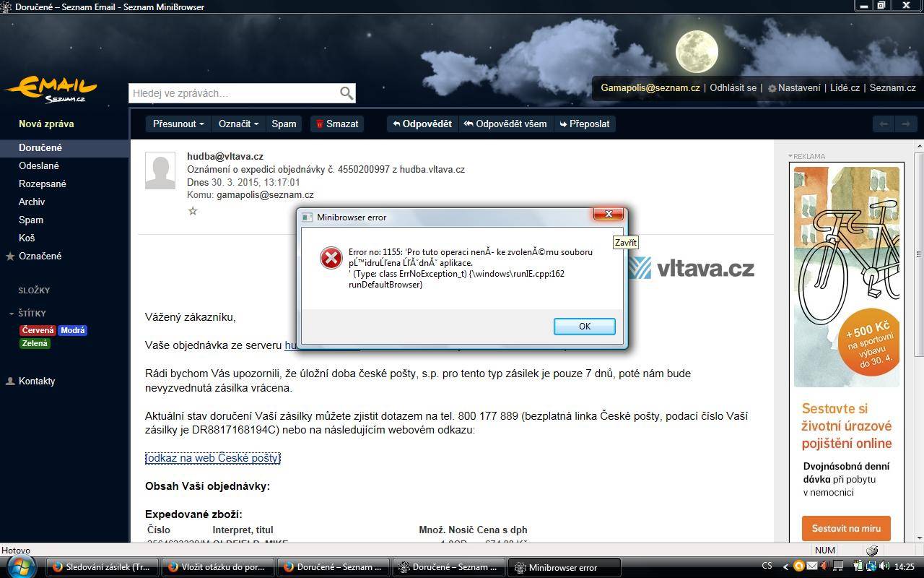Click Odhlásit se to log out
The width and height of the screenshot is (924, 578).
coord(733,87)
